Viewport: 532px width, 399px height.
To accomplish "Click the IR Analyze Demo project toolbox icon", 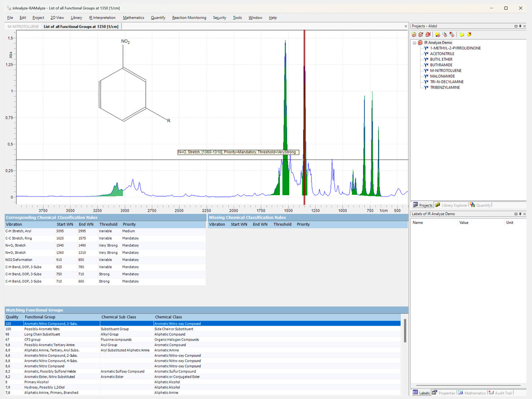I will click(x=420, y=42).
